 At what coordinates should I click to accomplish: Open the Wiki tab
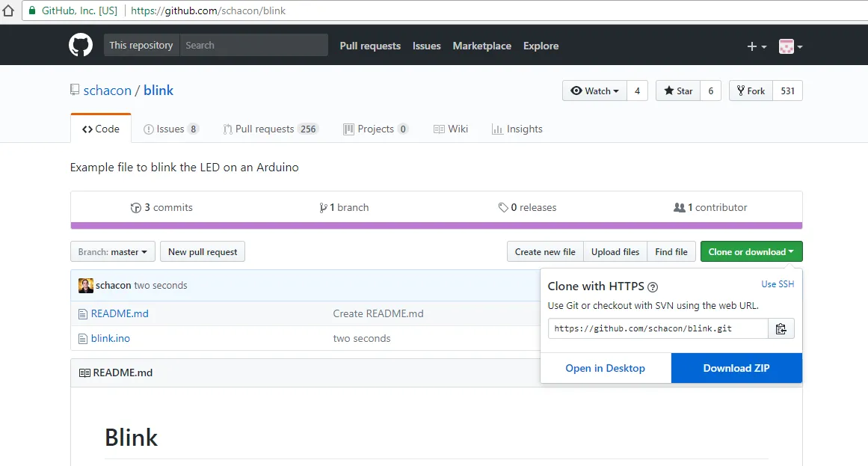(451, 129)
